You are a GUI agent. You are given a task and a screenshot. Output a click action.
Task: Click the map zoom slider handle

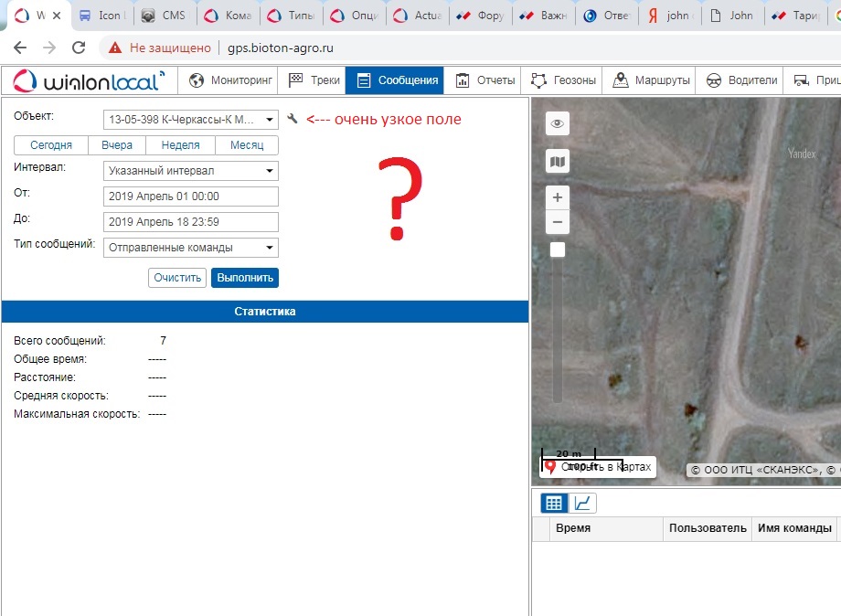(558, 250)
